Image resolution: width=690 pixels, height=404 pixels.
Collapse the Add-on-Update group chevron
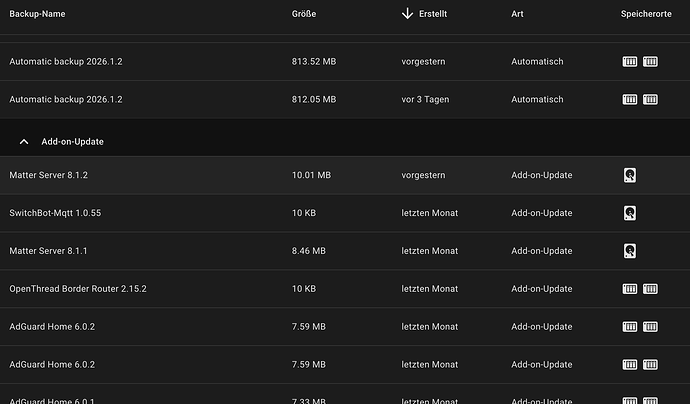[24, 142]
